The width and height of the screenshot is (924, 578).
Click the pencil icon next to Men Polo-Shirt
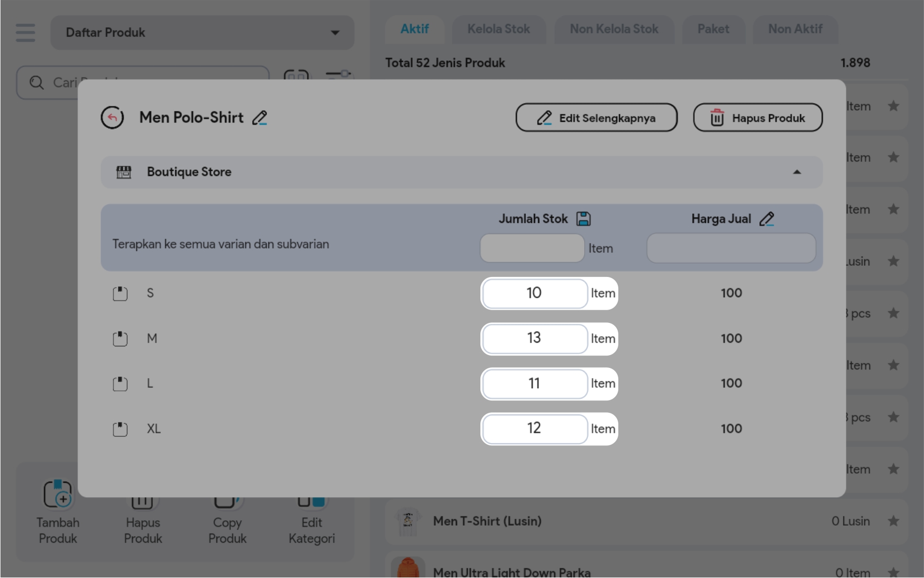[x=260, y=118]
